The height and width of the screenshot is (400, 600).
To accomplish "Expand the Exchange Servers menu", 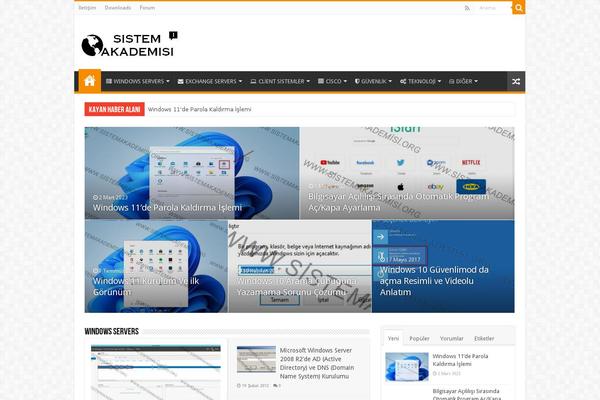I will pyautogui.click(x=210, y=81).
